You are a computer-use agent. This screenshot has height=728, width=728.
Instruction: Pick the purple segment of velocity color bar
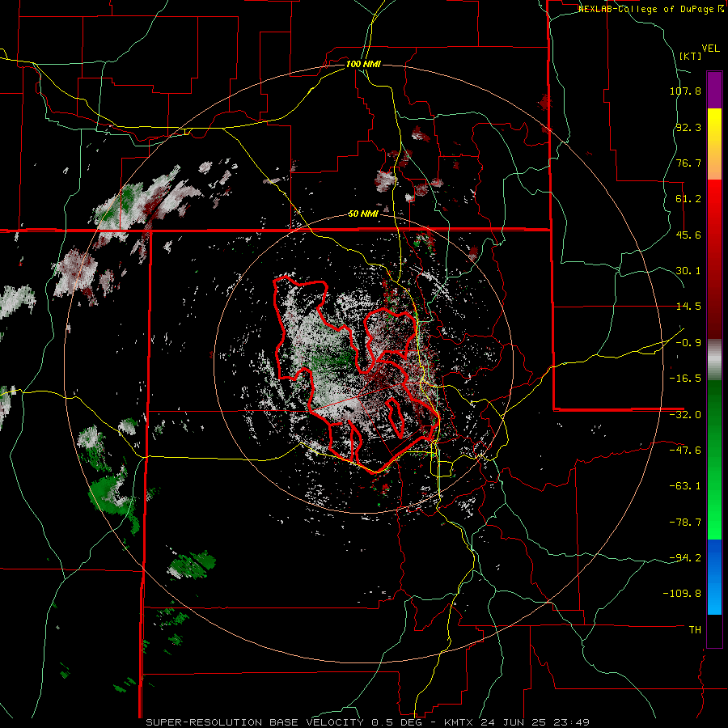click(x=714, y=90)
